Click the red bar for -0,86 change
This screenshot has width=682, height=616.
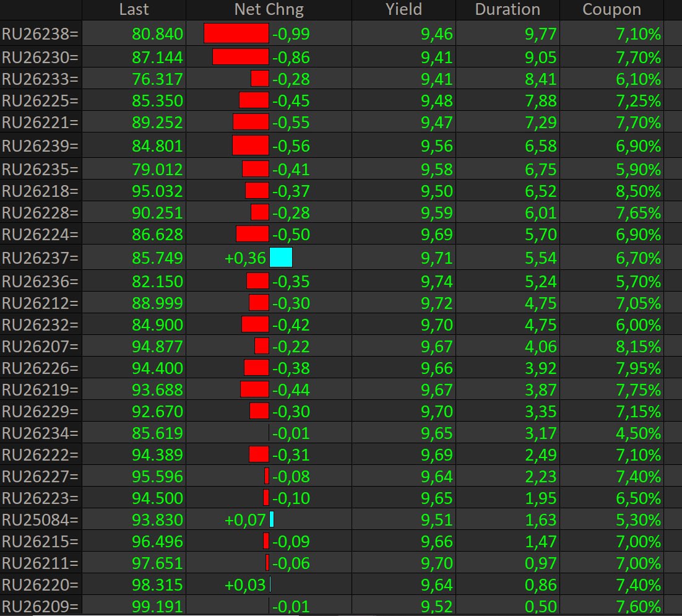point(241,57)
